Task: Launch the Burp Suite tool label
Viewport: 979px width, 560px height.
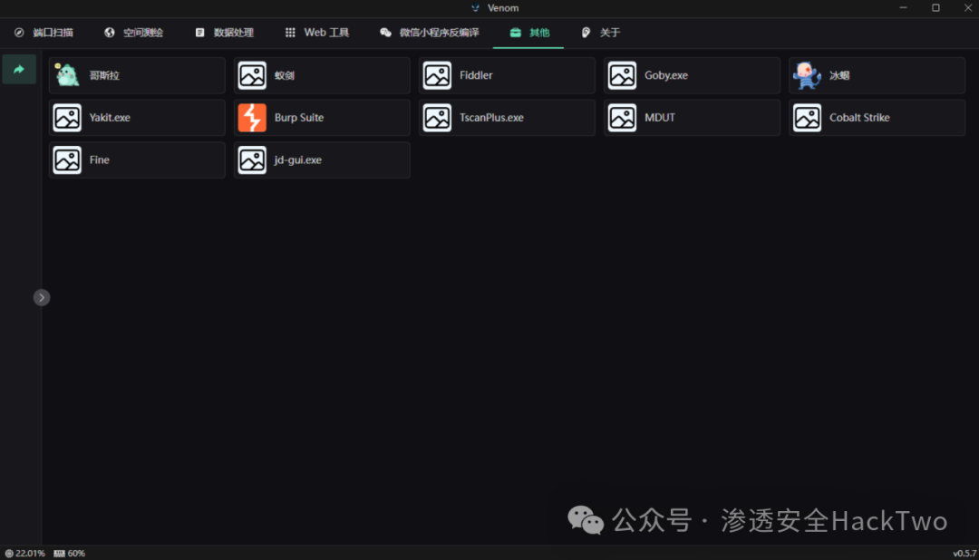Action: tap(299, 118)
